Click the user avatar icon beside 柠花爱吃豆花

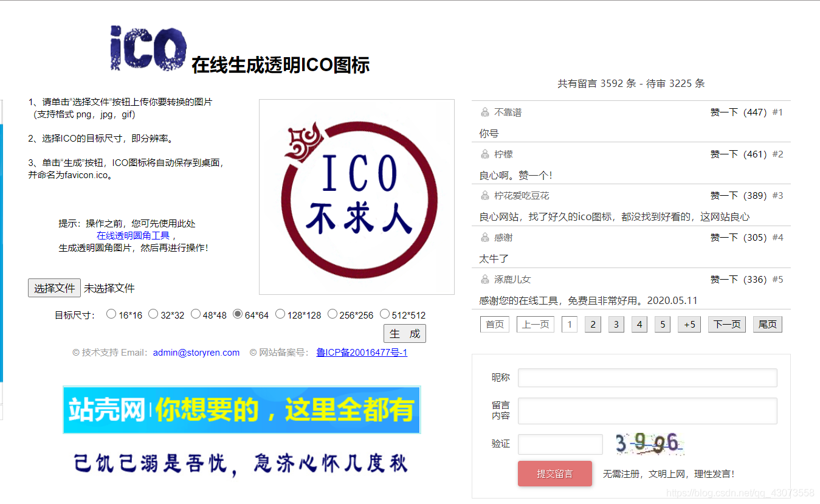coord(485,196)
